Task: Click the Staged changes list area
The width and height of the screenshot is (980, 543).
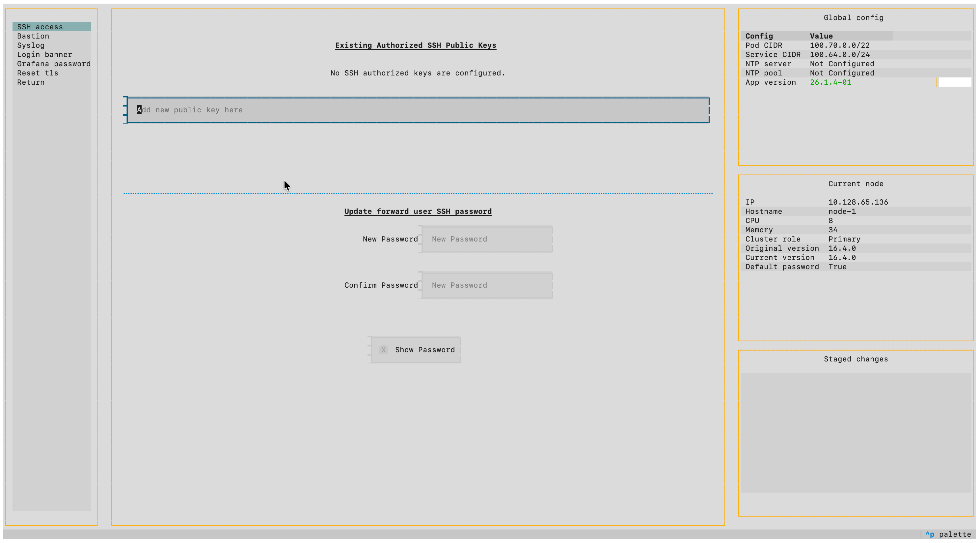Action: click(x=856, y=432)
